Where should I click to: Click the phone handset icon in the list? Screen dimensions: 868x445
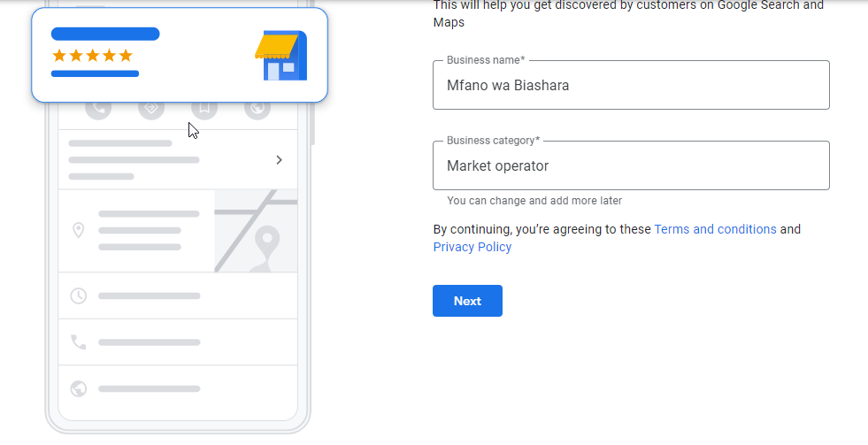(x=79, y=341)
